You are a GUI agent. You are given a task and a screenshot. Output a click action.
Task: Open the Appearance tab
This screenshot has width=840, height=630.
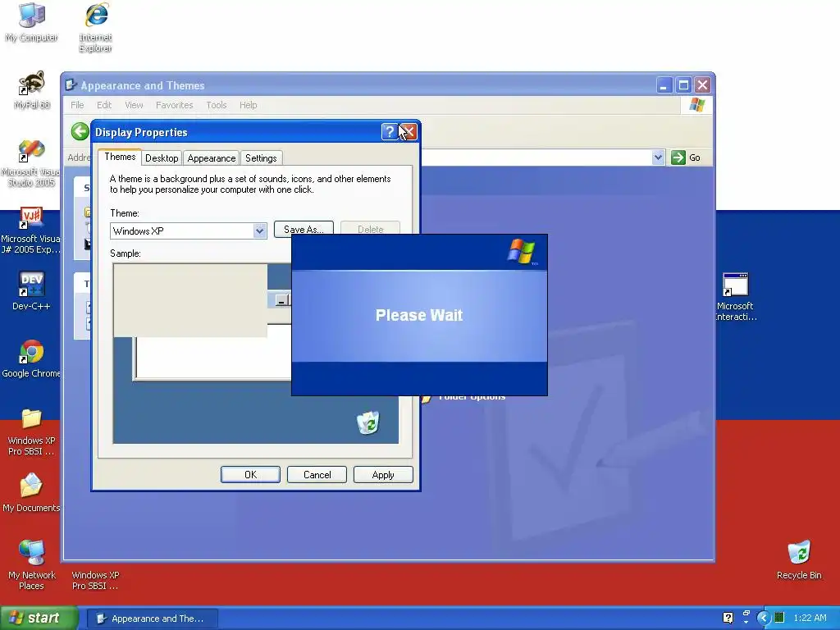point(211,158)
